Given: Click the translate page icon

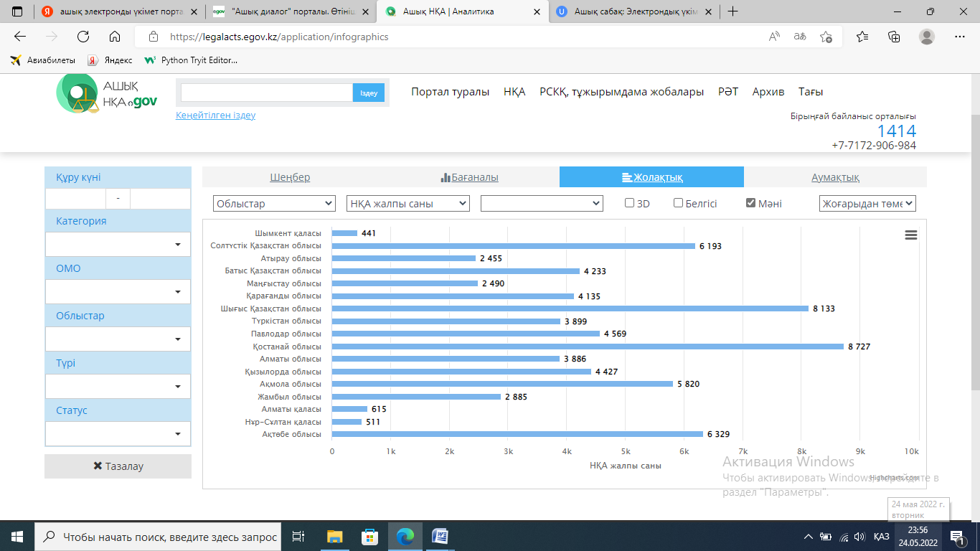Looking at the screenshot, I should click(x=800, y=37).
